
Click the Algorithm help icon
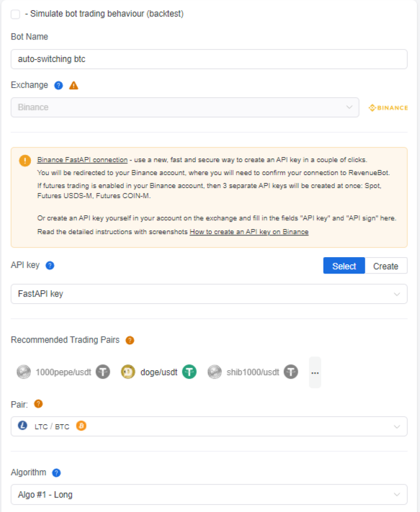pyautogui.click(x=56, y=473)
